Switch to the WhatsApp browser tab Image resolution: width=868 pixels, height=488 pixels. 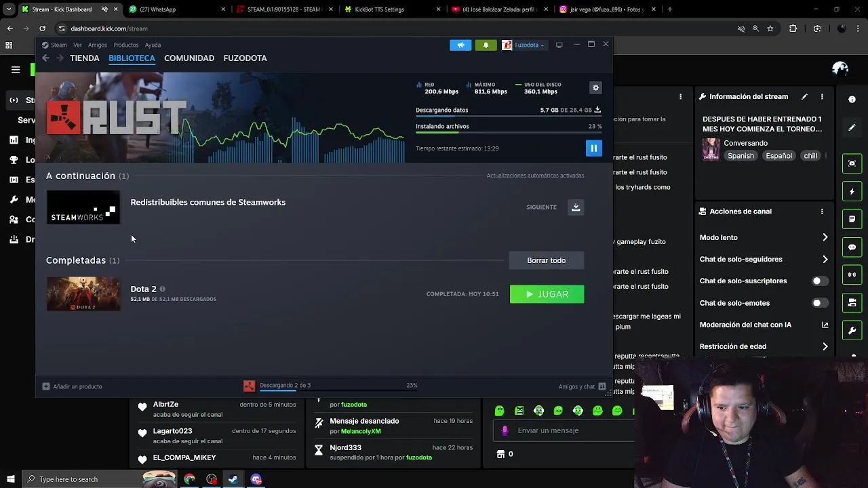tap(178, 9)
